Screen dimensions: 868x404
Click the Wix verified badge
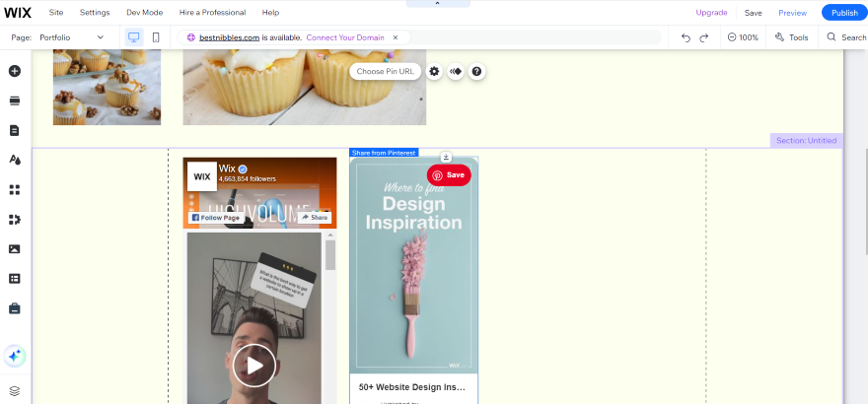(243, 168)
